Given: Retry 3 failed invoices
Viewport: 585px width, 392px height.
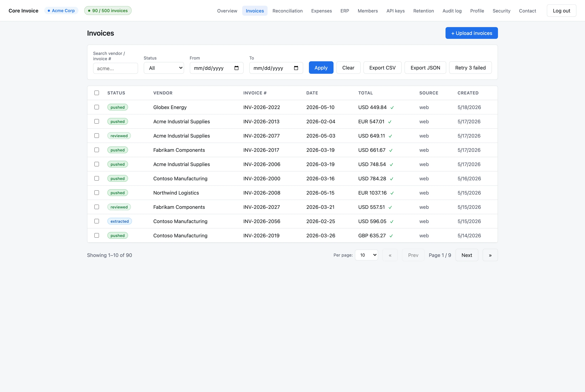Looking at the screenshot, I should click(x=470, y=68).
